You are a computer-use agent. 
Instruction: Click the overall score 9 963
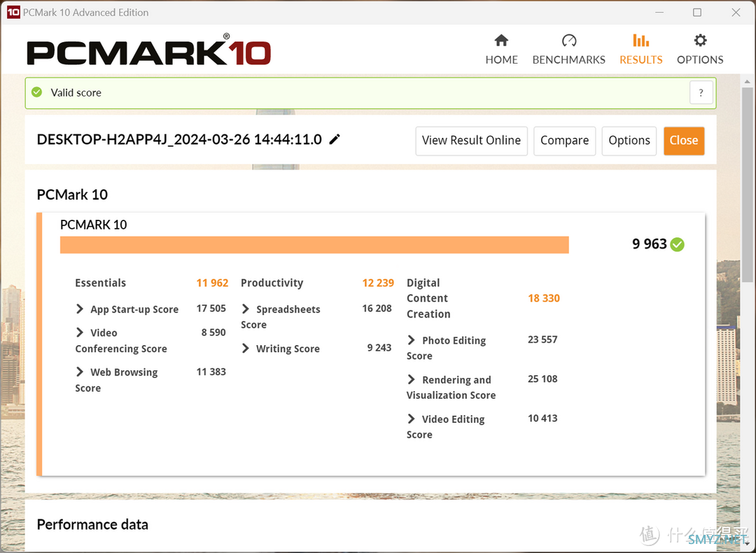coord(650,244)
